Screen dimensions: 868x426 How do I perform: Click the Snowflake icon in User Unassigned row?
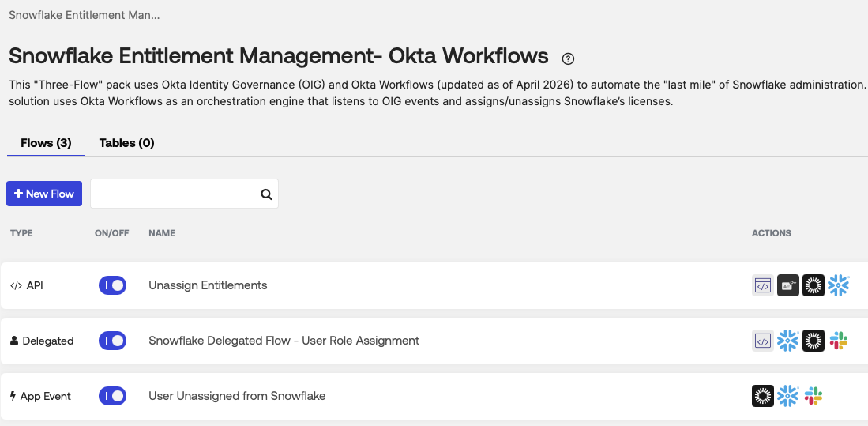click(787, 396)
